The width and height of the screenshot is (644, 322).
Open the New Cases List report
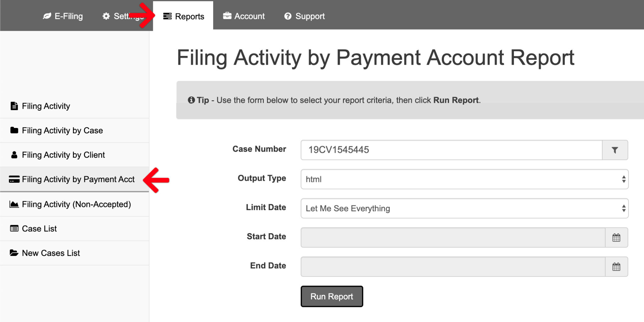[x=51, y=253]
